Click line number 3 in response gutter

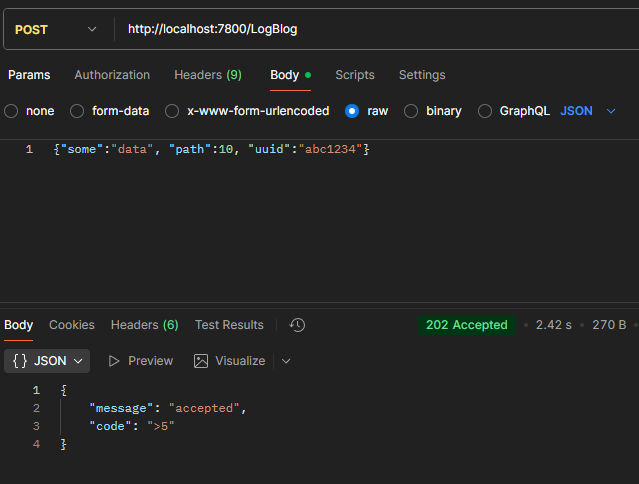pos(36,426)
